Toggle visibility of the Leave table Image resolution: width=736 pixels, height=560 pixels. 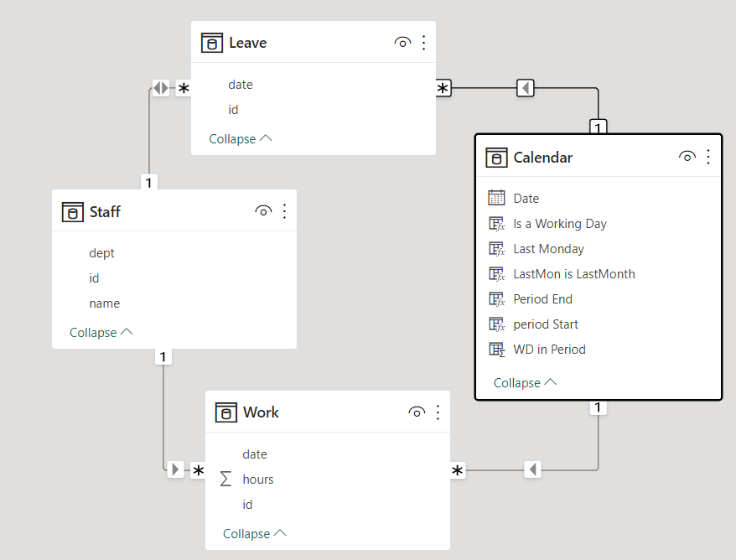pyautogui.click(x=402, y=43)
